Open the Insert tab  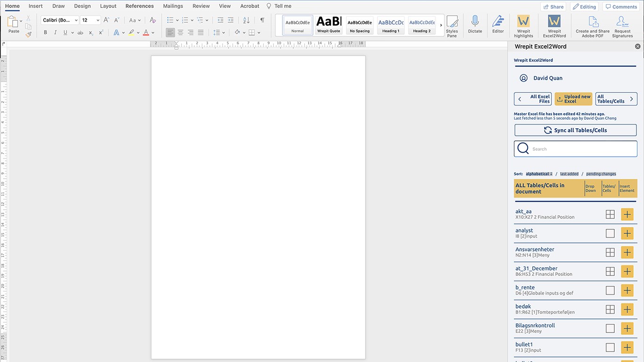click(35, 6)
